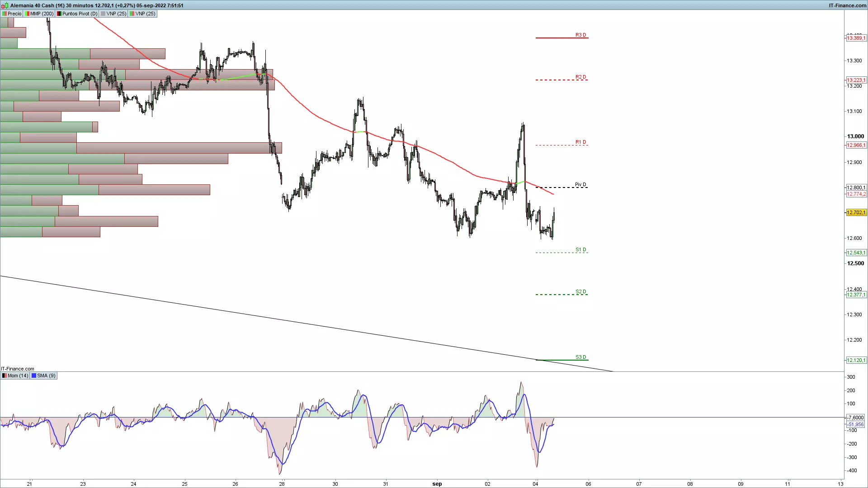868x488 pixels.
Task: Click the 12.377,1 price tag on the axis
Action: (x=856, y=295)
